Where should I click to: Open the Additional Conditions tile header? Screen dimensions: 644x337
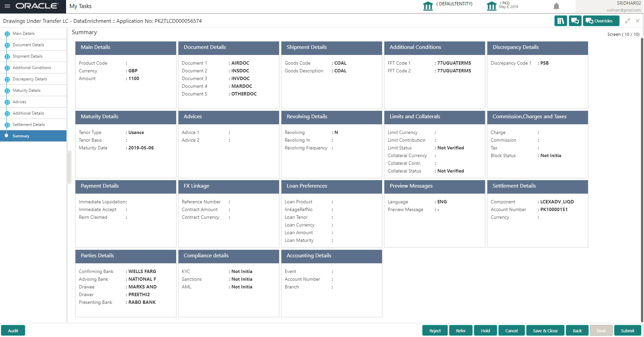coord(435,48)
